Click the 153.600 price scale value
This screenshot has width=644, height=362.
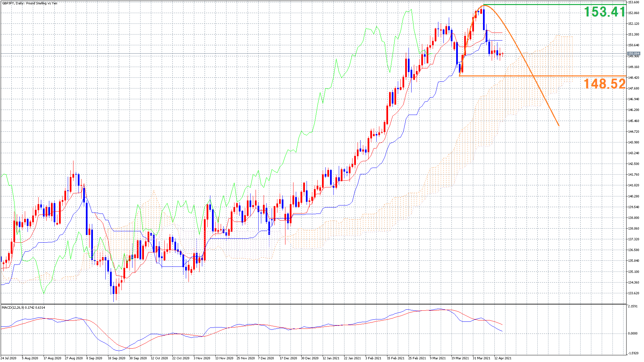point(633,2)
